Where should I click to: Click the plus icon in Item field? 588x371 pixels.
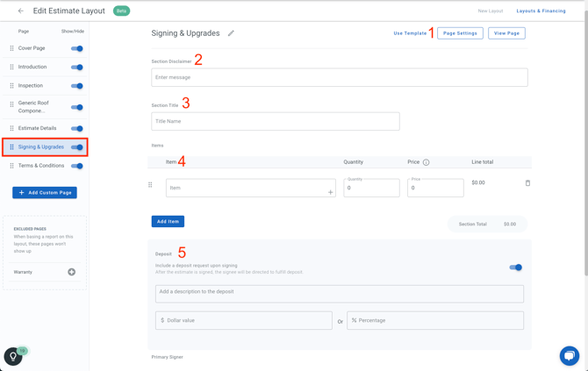330,192
